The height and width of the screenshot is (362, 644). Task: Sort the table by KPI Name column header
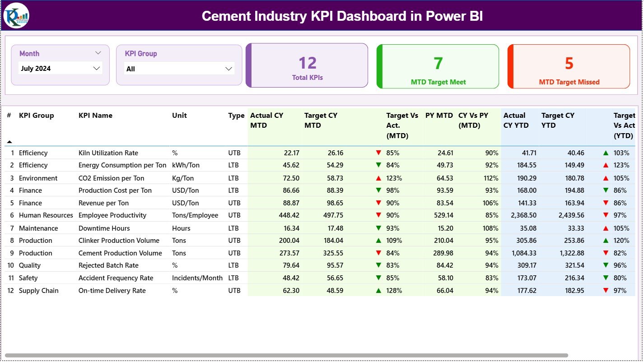pos(95,116)
